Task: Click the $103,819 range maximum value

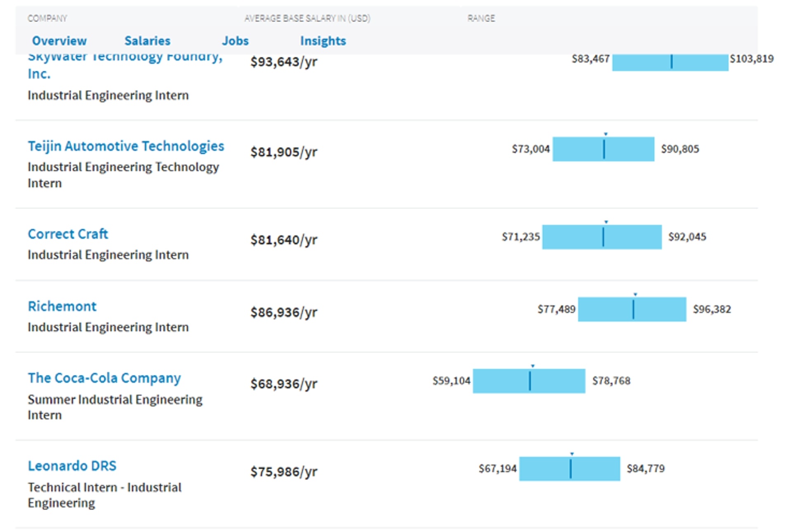Action: 752,59
